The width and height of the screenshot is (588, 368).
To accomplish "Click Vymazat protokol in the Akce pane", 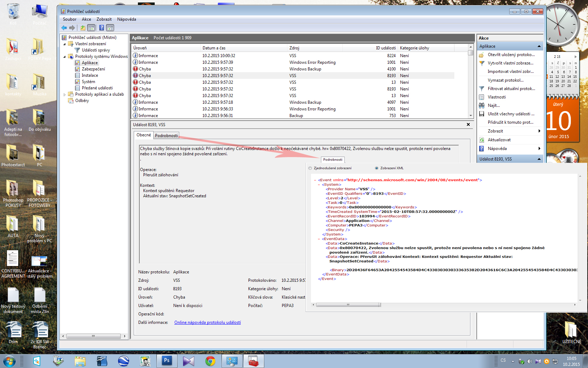I will pos(505,80).
